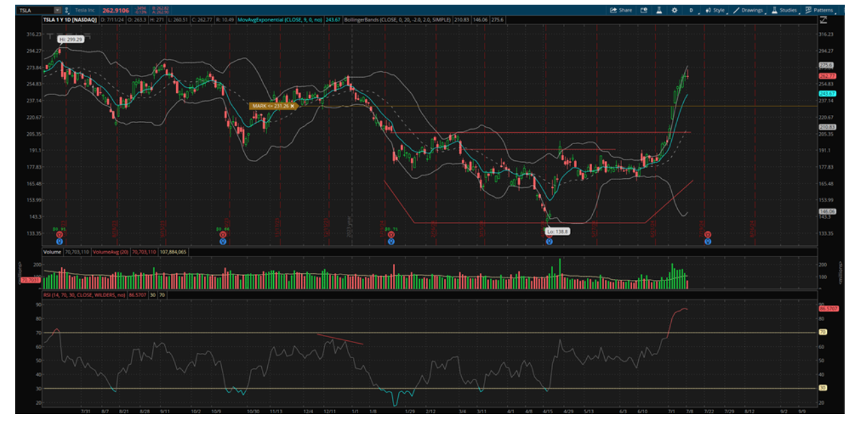
Task: Open the edit studies flask icon
Action: pos(659,11)
